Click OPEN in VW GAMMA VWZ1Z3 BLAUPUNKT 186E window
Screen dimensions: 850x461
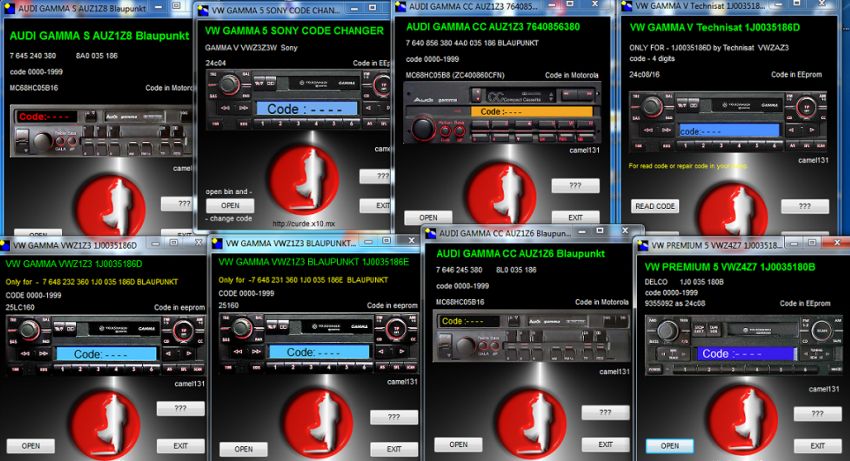(243, 449)
